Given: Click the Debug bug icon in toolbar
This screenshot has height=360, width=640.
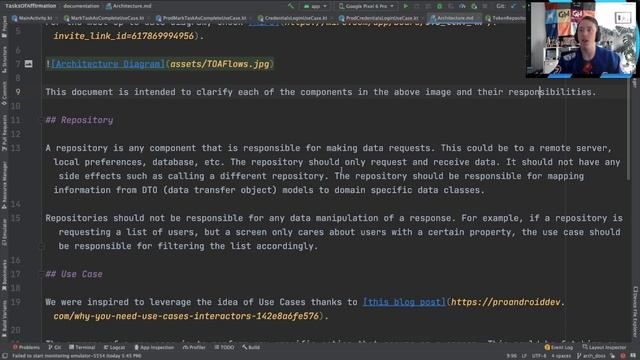Looking at the screenshot, I should [440, 6].
